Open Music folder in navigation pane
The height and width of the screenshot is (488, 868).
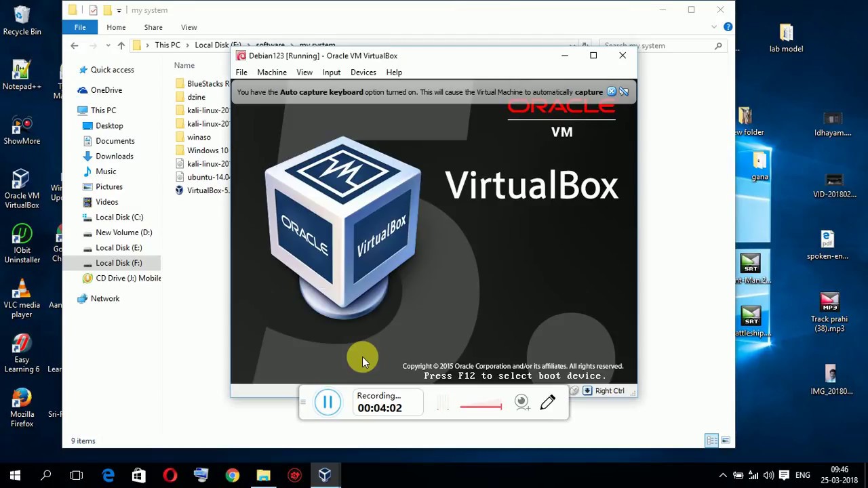pos(106,171)
